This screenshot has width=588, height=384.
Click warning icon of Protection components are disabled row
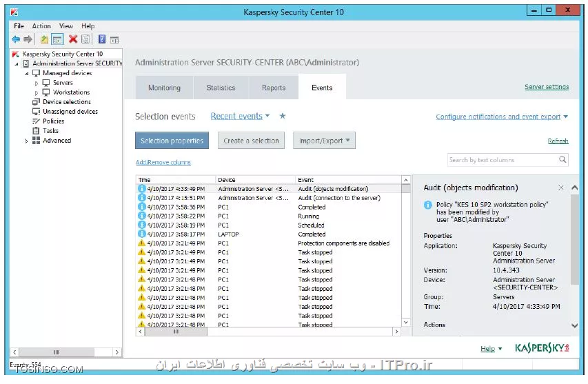(142, 243)
